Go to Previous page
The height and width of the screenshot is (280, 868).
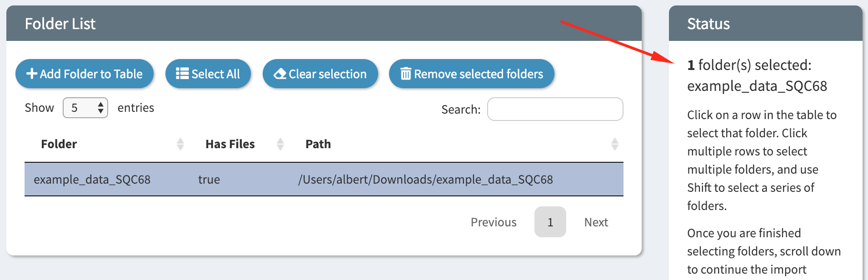pos(494,222)
